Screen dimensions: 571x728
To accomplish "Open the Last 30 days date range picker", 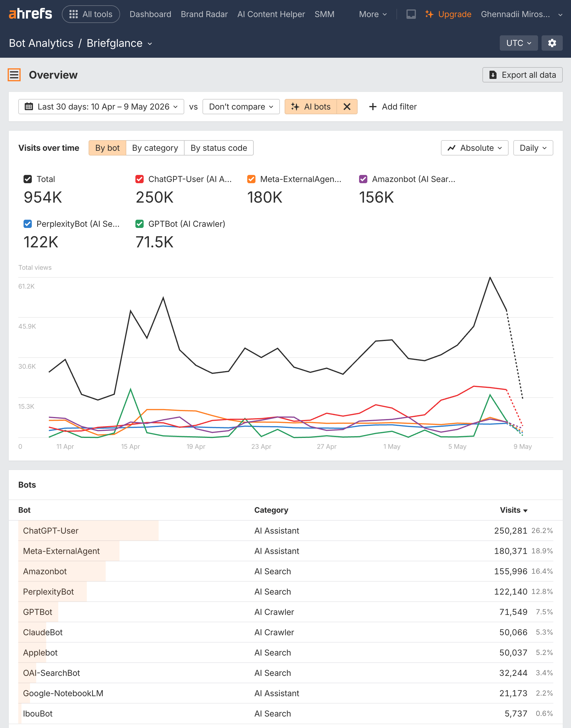I will pos(101,107).
